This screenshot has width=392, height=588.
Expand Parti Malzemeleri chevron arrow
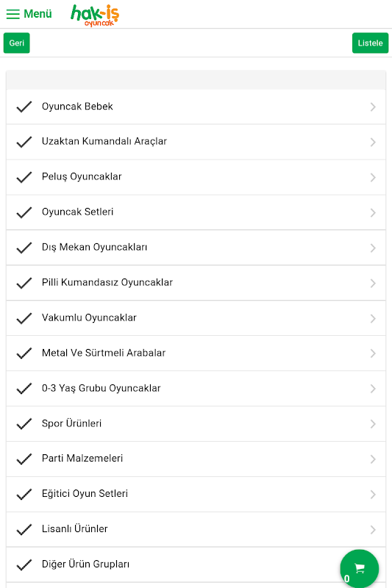click(x=373, y=459)
